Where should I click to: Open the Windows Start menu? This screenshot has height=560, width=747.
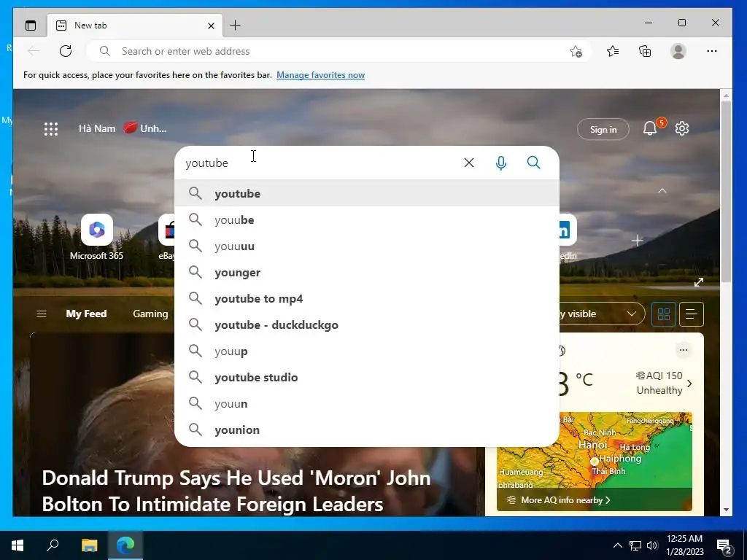click(x=18, y=545)
